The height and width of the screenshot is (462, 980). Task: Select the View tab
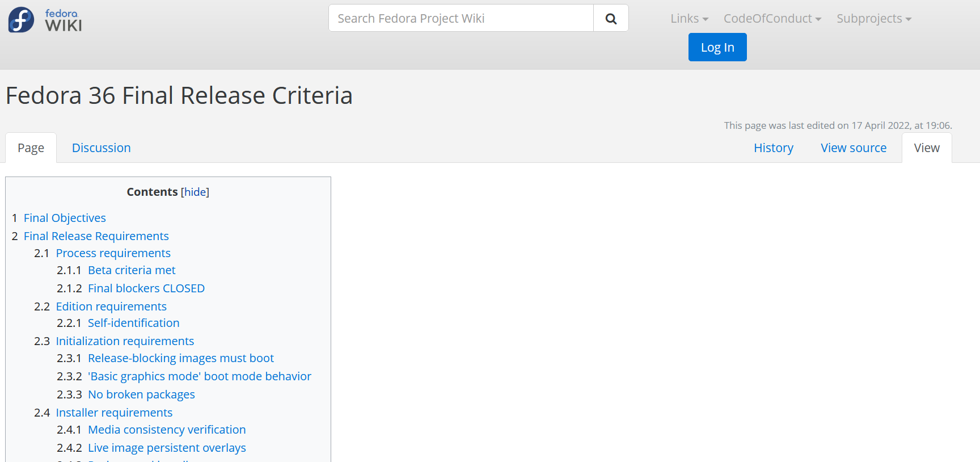point(927,148)
